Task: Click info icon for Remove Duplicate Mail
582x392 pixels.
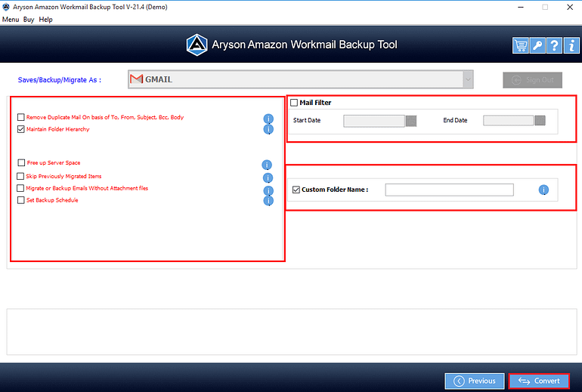Action: click(x=268, y=119)
